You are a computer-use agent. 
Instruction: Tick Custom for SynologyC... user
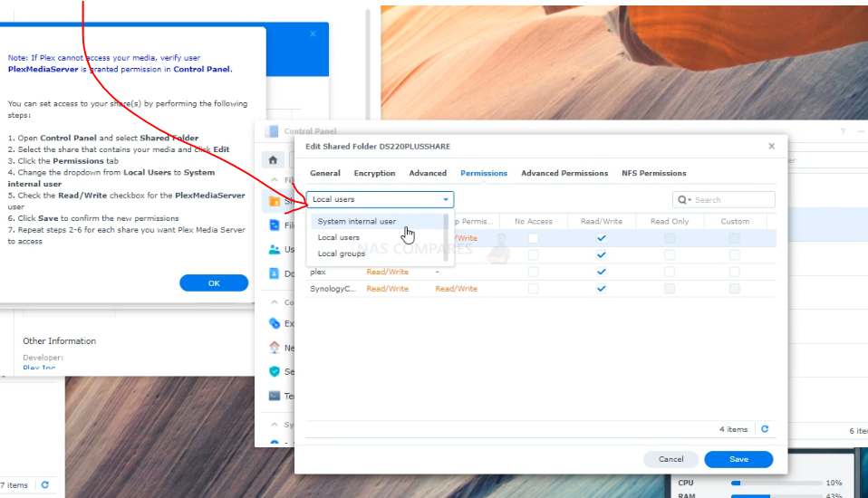click(x=735, y=288)
